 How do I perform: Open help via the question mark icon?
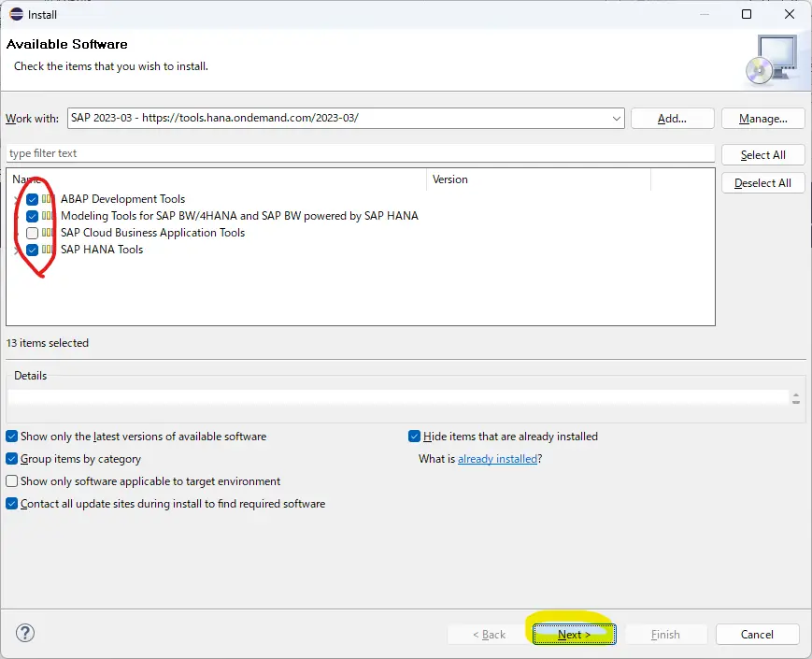pos(25,633)
